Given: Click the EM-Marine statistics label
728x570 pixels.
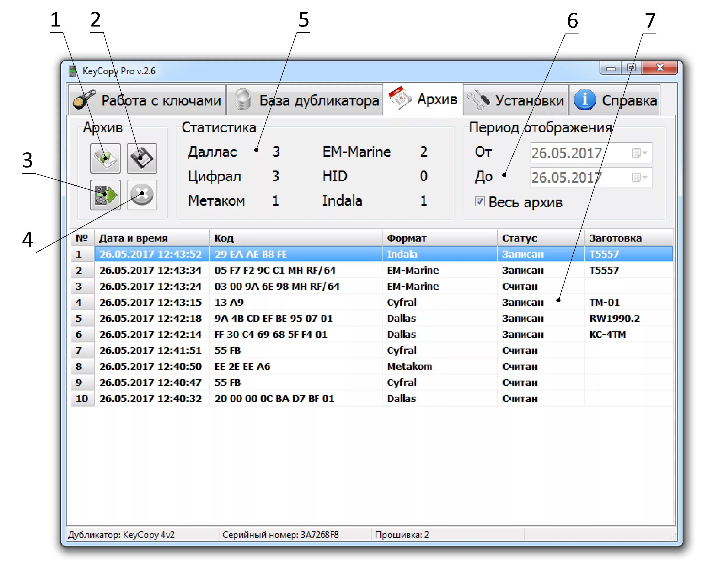Looking at the screenshot, I should tap(357, 152).
